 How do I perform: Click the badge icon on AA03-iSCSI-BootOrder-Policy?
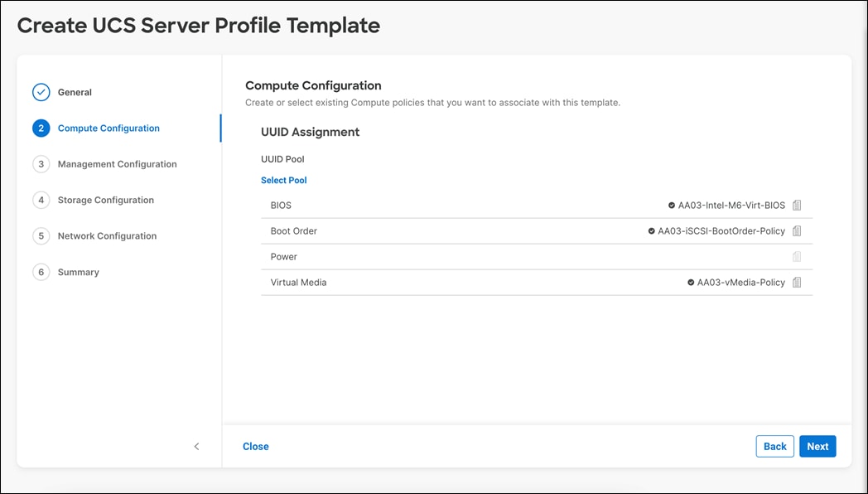[652, 230]
